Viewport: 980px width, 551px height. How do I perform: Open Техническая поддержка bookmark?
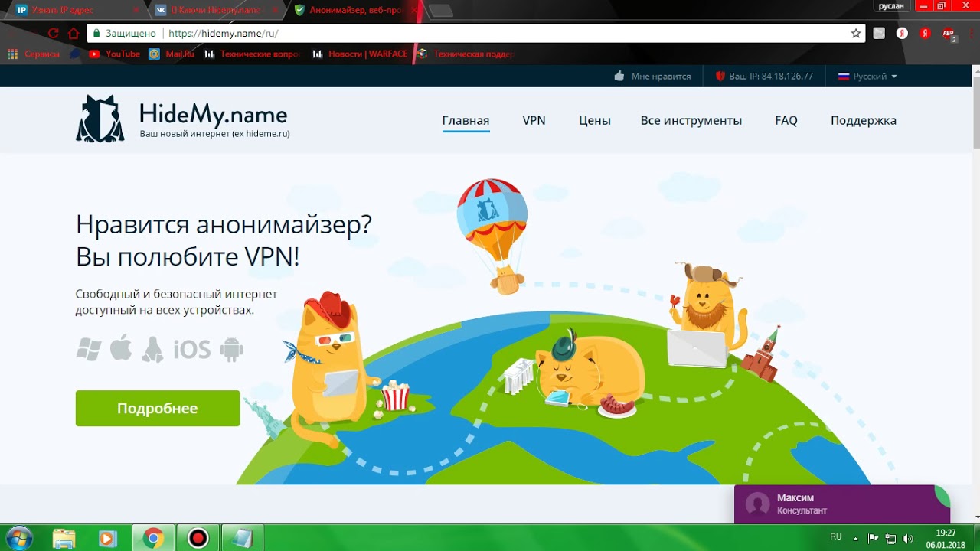click(x=465, y=54)
